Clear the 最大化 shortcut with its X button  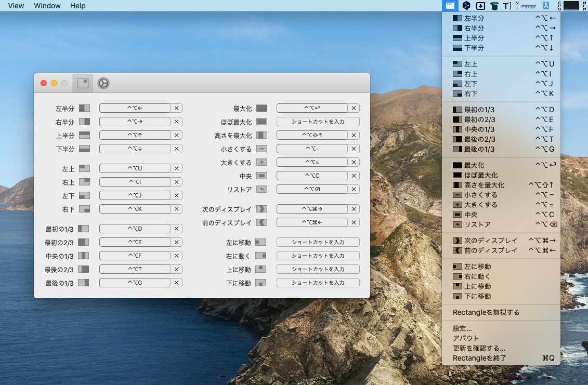tap(354, 109)
